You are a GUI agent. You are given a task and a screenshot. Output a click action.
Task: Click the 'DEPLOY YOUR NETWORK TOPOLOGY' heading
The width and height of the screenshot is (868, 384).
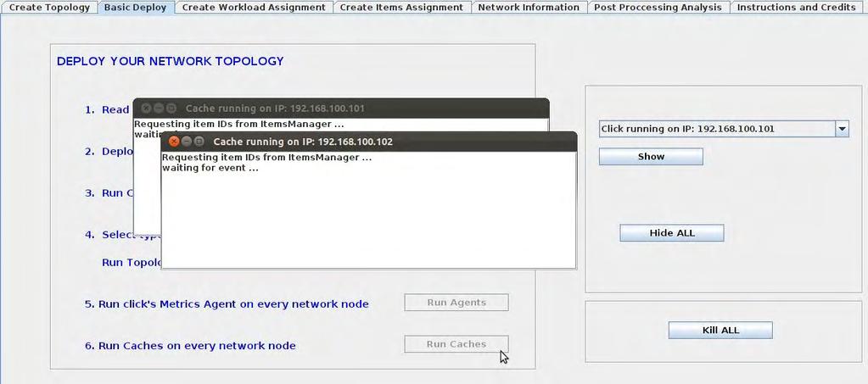[170, 61]
